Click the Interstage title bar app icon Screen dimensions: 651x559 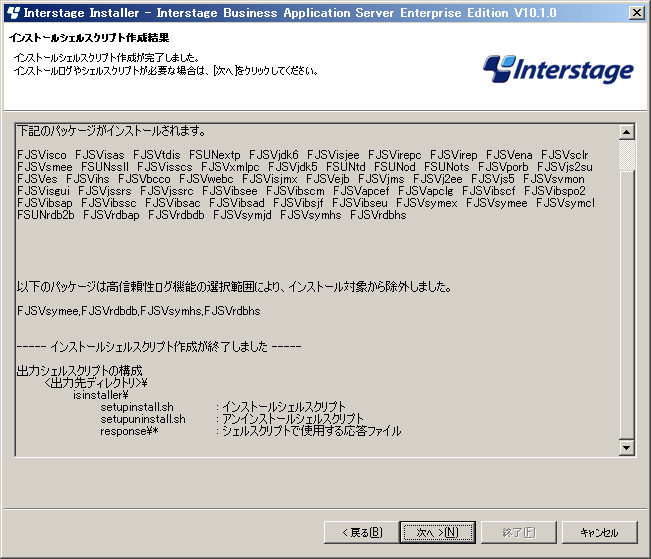pyautogui.click(x=13, y=12)
